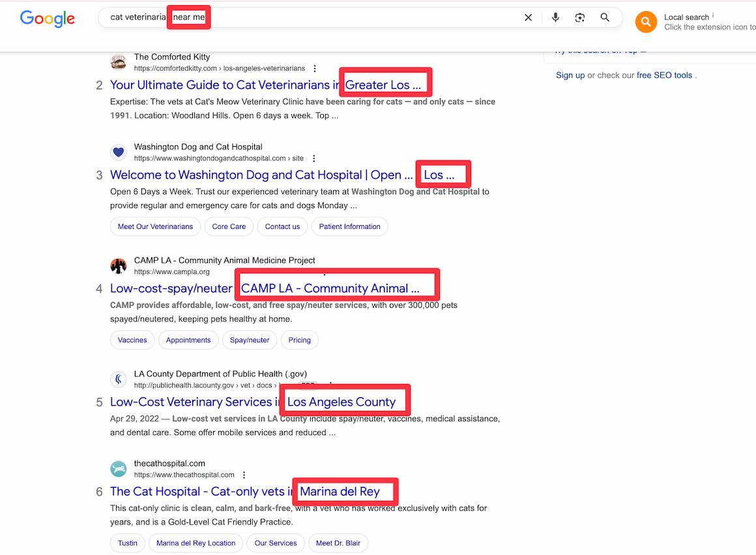
Task: Open Washington Dog and Cat Hospital options menu
Action: [x=314, y=158]
